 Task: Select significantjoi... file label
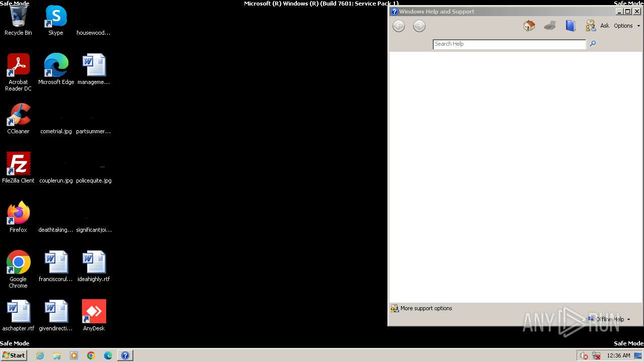[x=94, y=230]
